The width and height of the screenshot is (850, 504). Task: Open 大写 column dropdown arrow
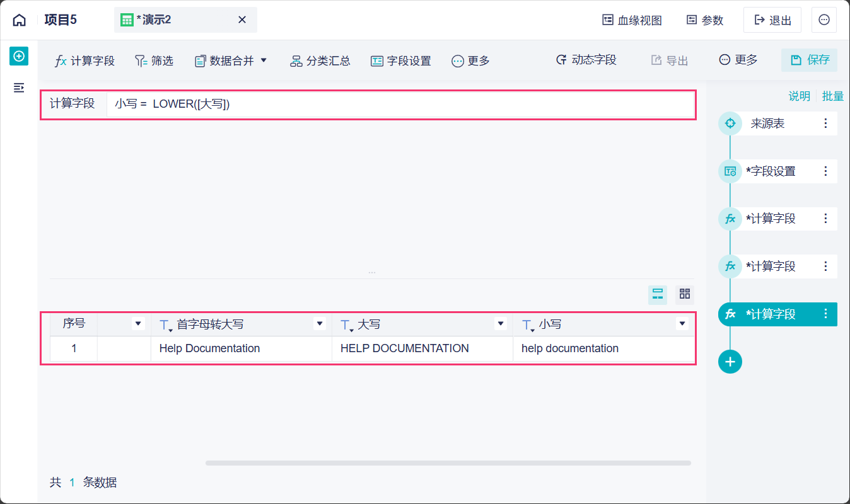point(501,324)
